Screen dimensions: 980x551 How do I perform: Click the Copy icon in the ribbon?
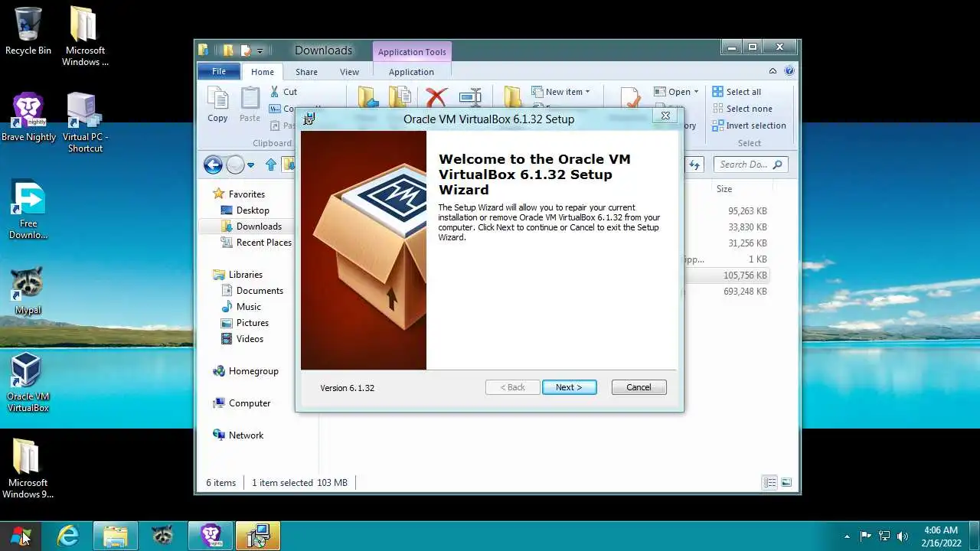coord(217,104)
